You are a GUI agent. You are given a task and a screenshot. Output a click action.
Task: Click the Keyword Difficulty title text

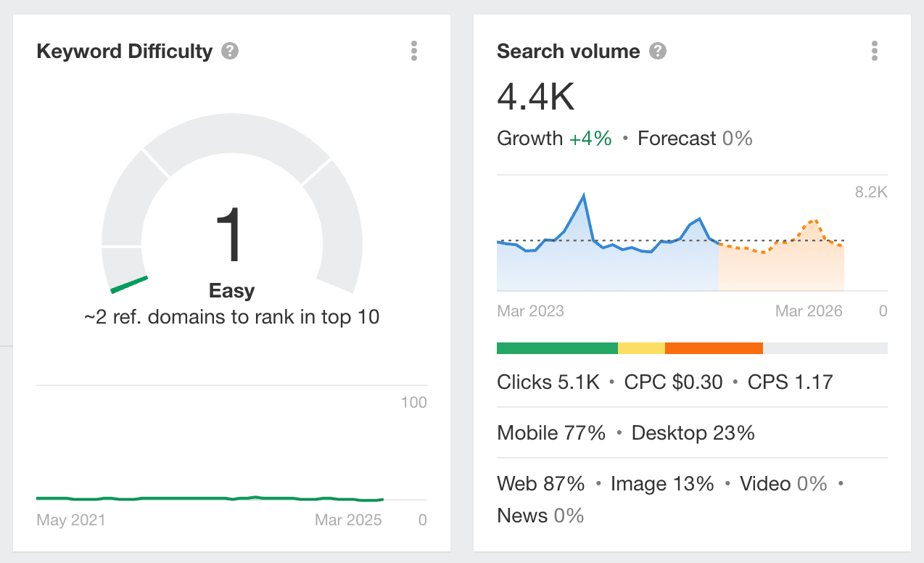[125, 52]
